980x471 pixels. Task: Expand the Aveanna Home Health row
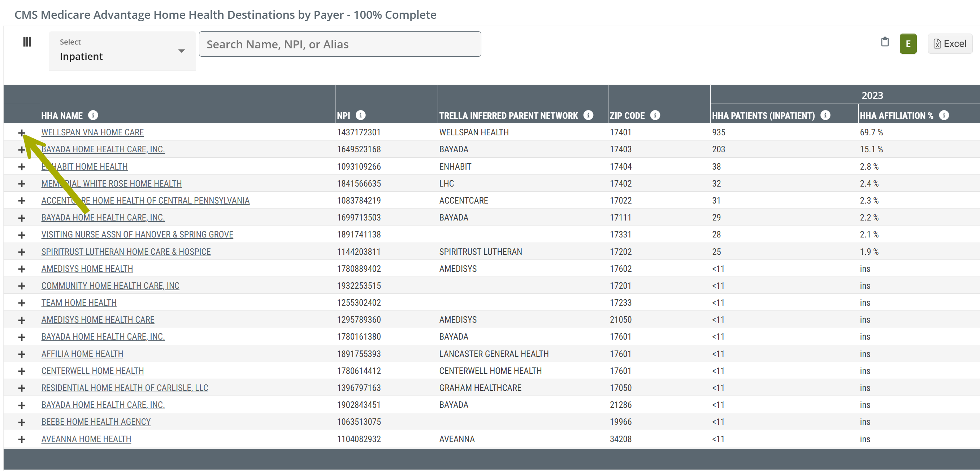tap(22, 440)
